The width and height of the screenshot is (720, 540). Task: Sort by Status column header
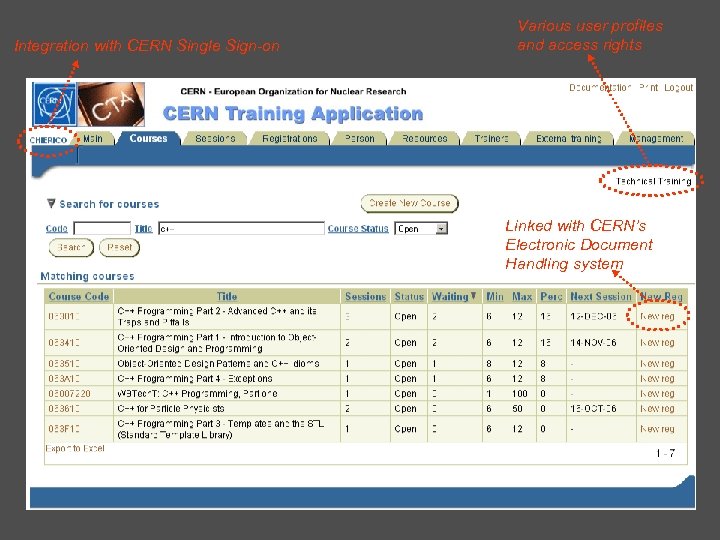tap(409, 296)
